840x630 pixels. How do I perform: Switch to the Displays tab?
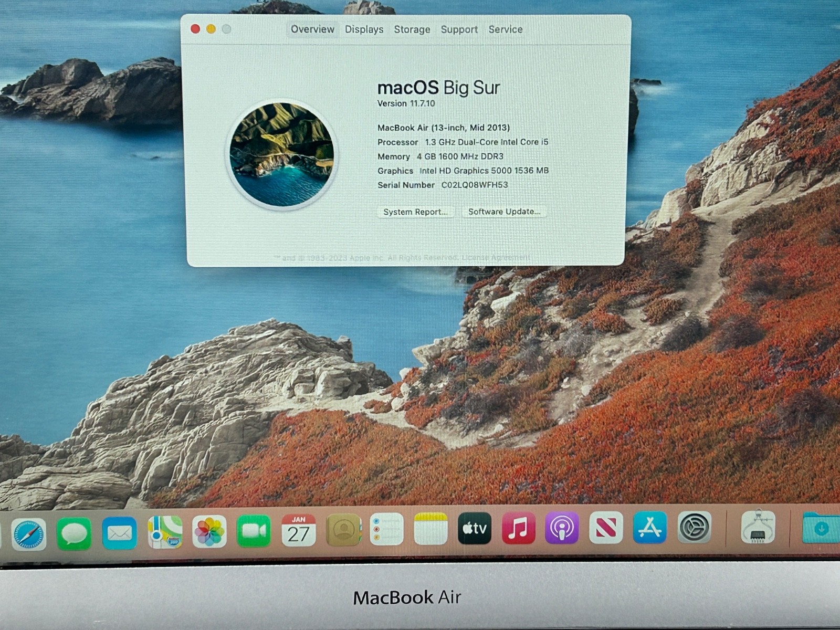click(364, 29)
